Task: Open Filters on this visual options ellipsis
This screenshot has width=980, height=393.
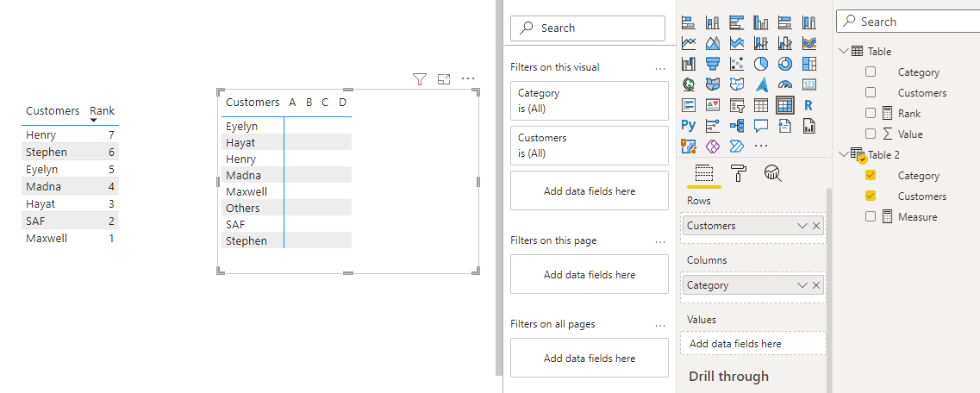Action: tap(660, 68)
